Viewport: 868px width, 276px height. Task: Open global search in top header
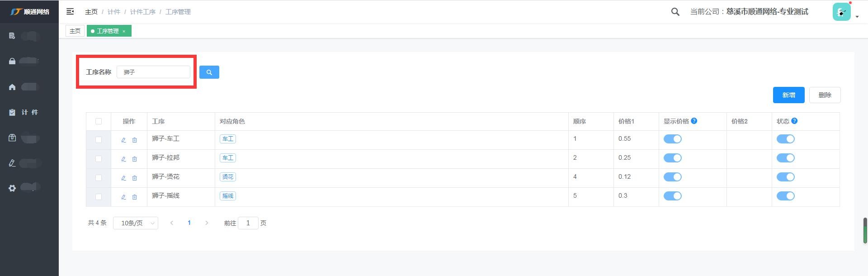(x=675, y=12)
